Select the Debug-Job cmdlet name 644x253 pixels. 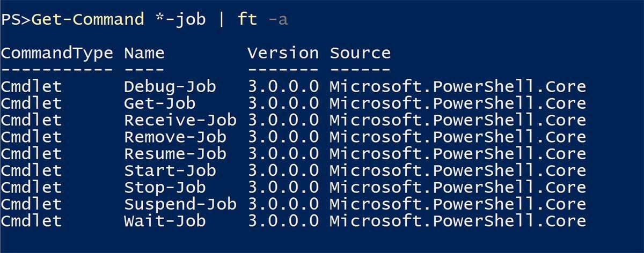click(170, 86)
